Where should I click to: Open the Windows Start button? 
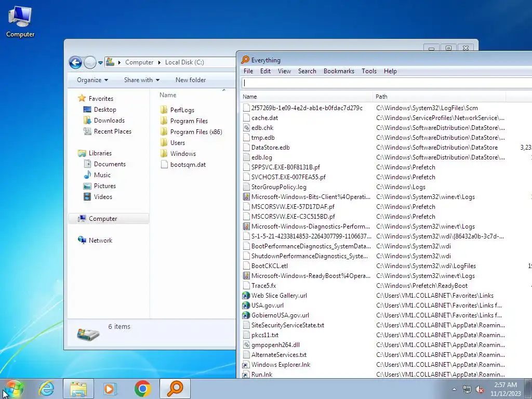(x=14, y=389)
